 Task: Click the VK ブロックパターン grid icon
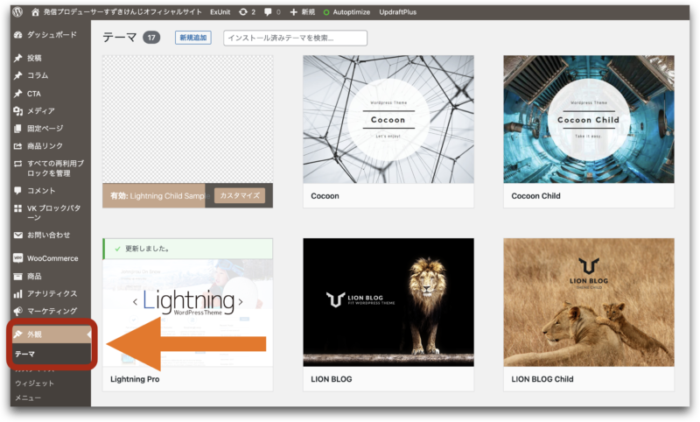coord(18,208)
